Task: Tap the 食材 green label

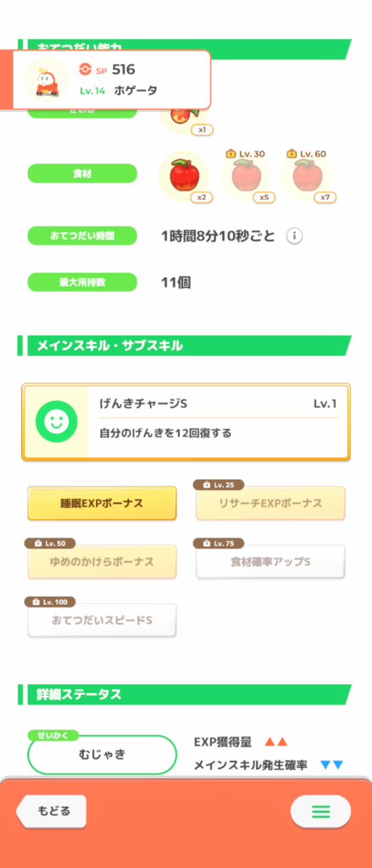Action: [82, 173]
